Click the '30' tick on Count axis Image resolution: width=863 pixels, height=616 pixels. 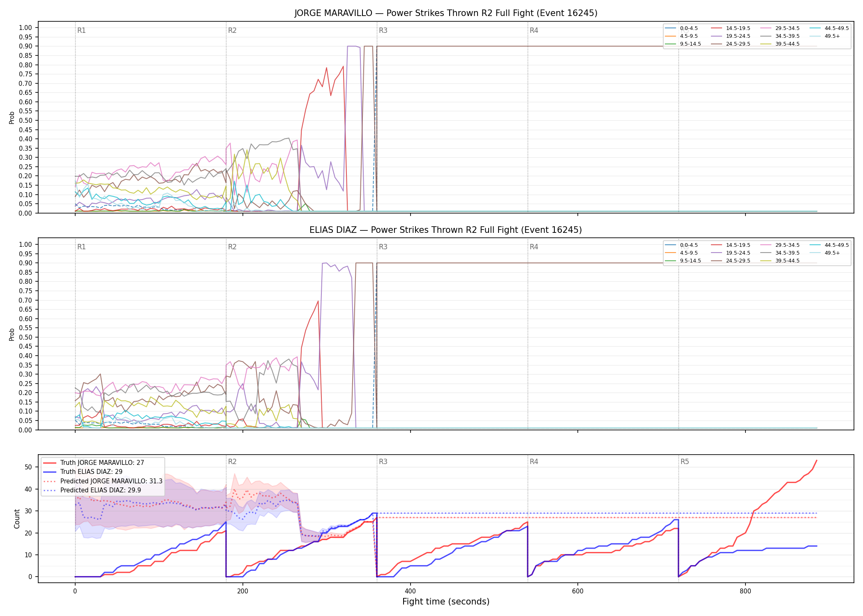28,511
